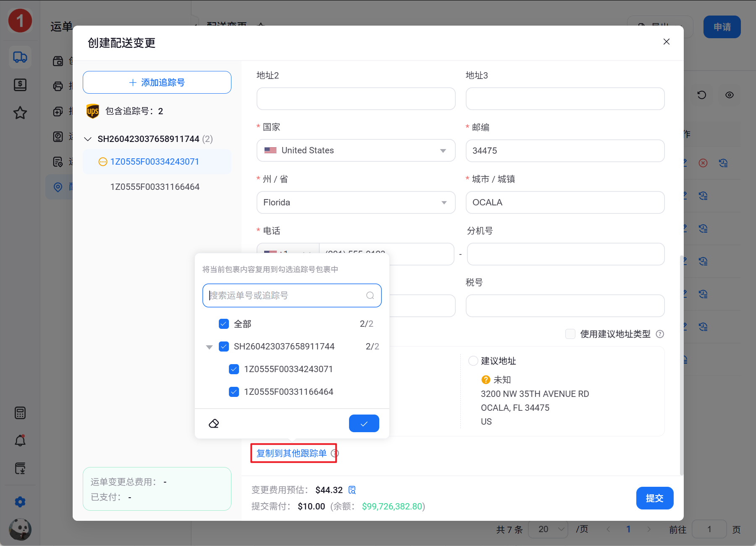Open the billing dollar sidebar icon
Viewport: 756px width, 546px height.
[20, 85]
